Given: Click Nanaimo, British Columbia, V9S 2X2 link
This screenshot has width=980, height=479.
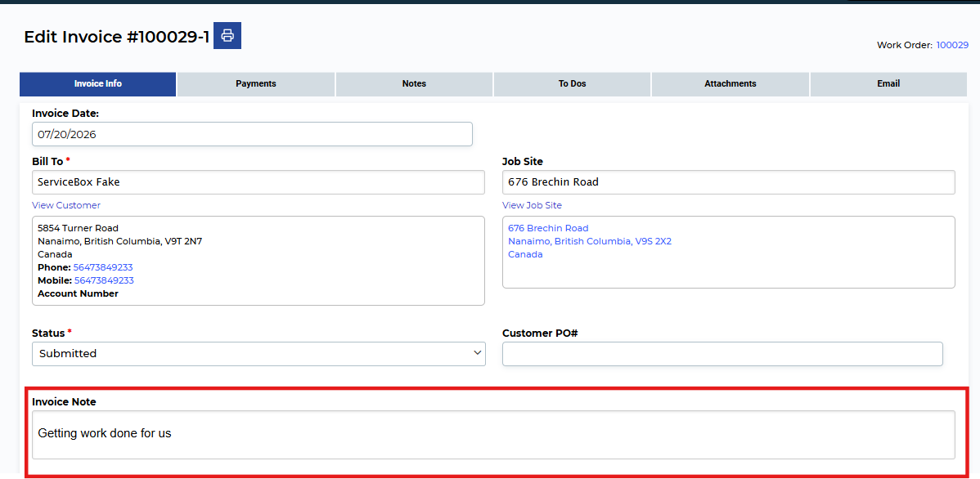Looking at the screenshot, I should (x=590, y=242).
